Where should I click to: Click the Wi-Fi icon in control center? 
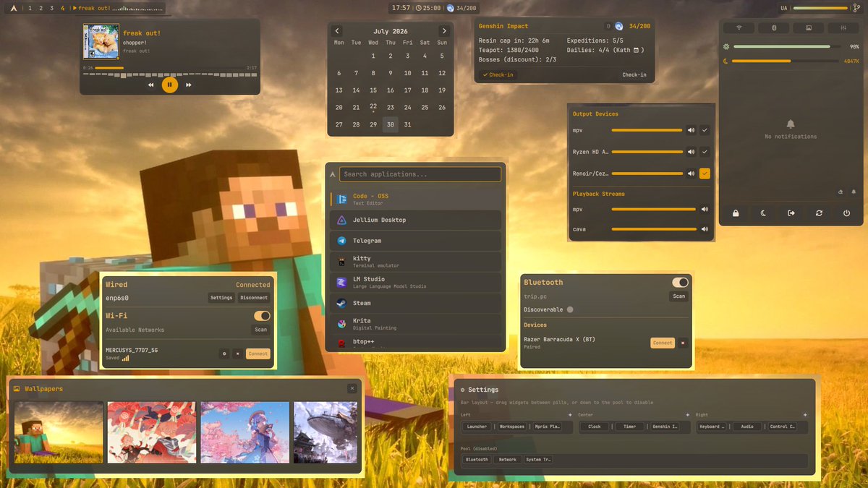(x=739, y=27)
